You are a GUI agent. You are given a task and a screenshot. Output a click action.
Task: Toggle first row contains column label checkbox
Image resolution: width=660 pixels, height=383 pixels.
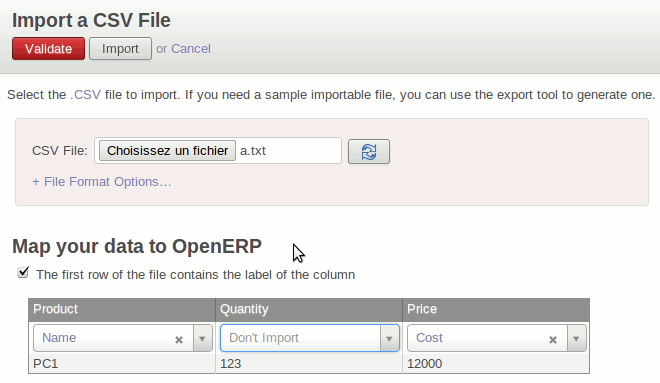point(23,273)
